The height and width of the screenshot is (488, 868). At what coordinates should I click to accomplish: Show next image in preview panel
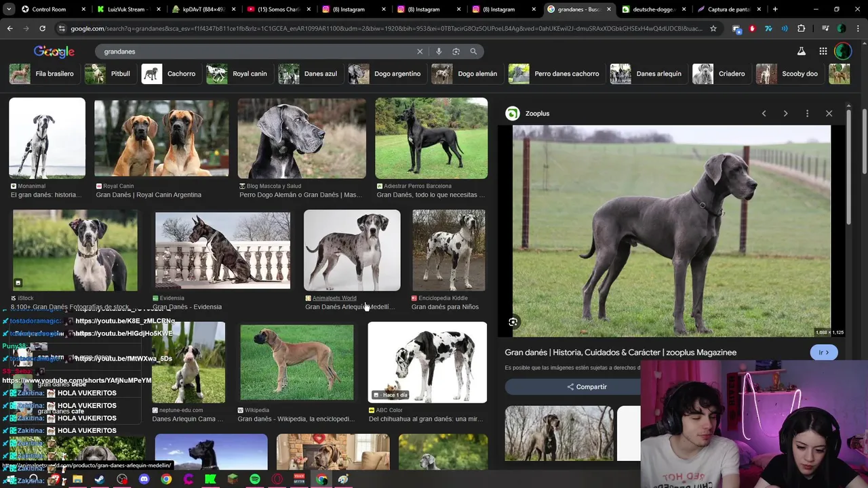point(785,113)
